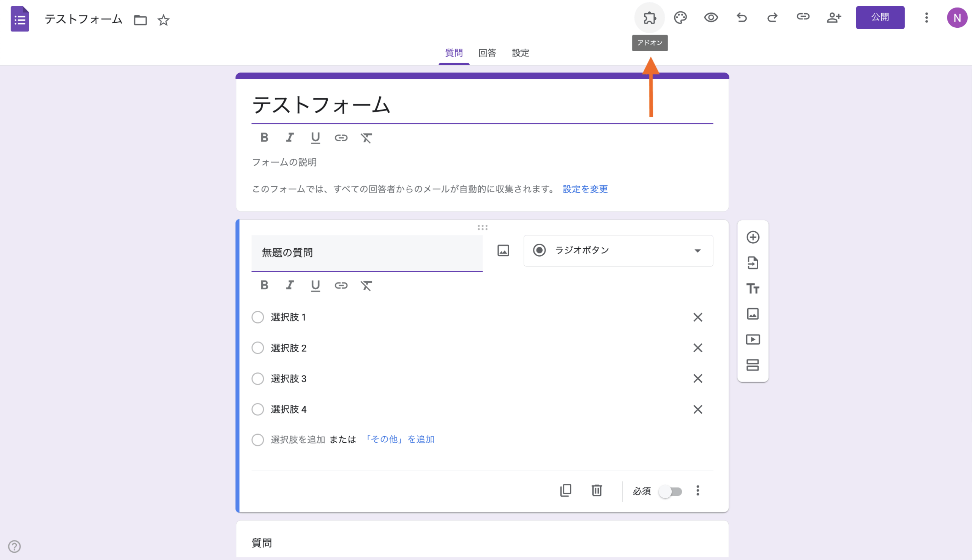The height and width of the screenshot is (560, 972).
Task: Insert a video into the form
Action: (x=753, y=339)
